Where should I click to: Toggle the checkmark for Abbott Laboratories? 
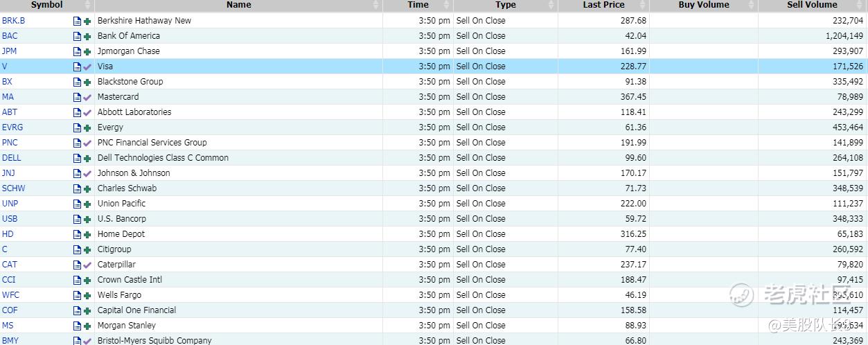click(x=87, y=112)
